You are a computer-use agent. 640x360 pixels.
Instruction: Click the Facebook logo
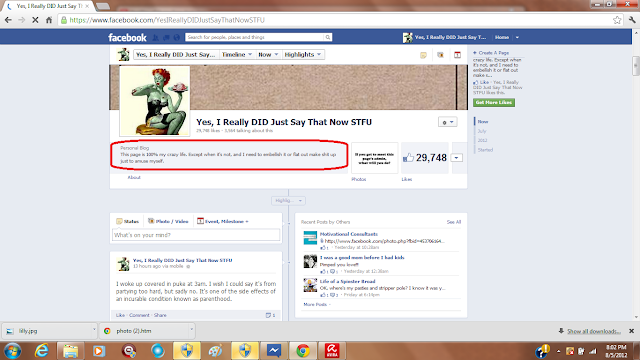point(127,38)
